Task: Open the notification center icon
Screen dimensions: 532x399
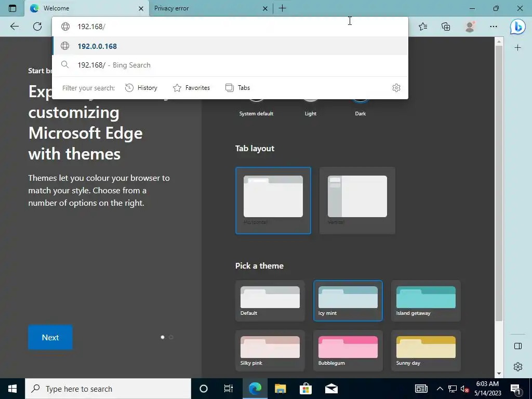Action: [516, 389]
